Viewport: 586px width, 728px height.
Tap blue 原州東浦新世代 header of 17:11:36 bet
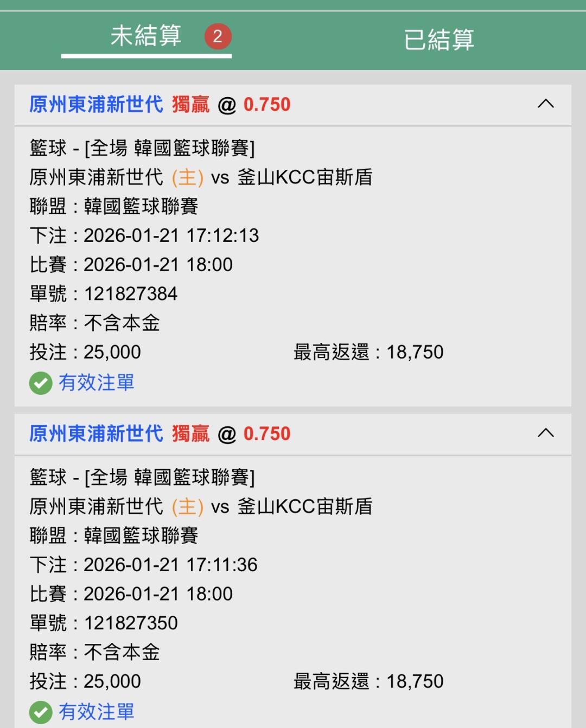96,433
